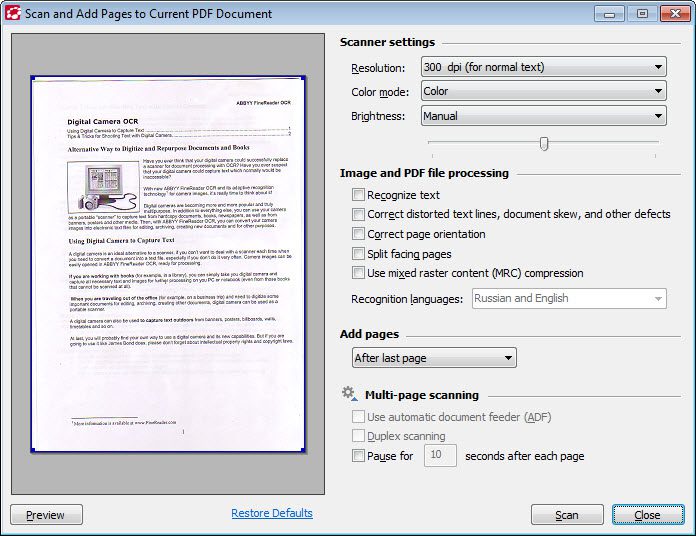This screenshot has height=536, width=696.
Task: Expand the Color mode combo box
Action: click(x=544, y=91)
